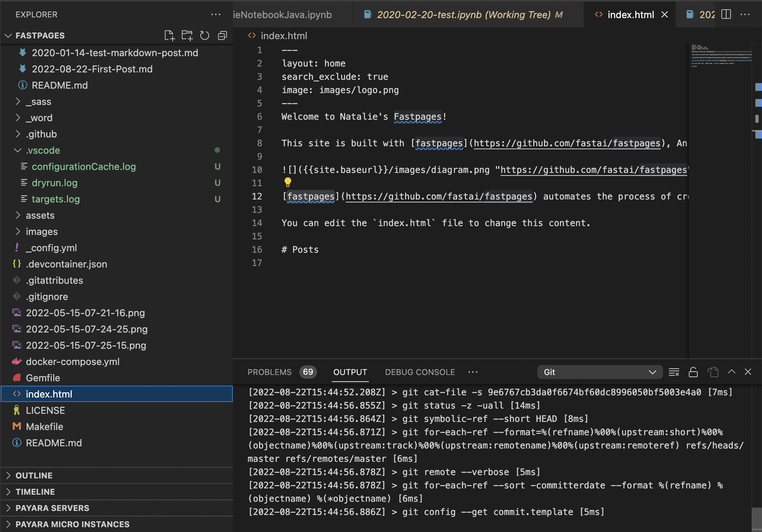This screenshot has height=532, width=762.
Task: Open Output panel contents in an editor
Action: pyautogui.click(x=713, y=372)
